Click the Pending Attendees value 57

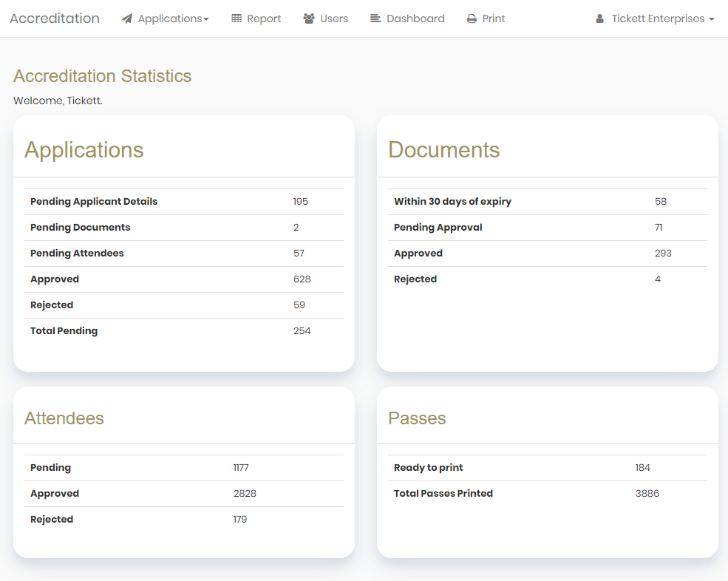point(299,254)
